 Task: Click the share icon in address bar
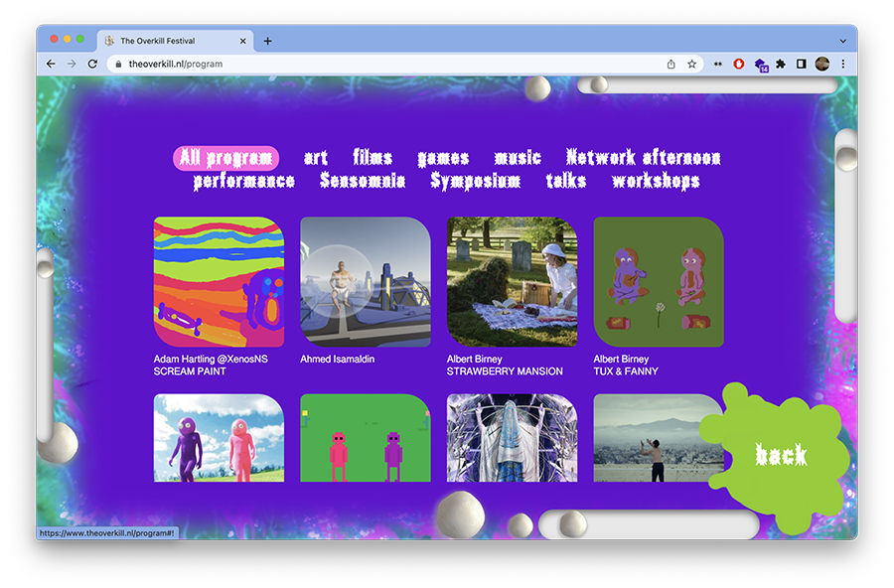(671, 64)
